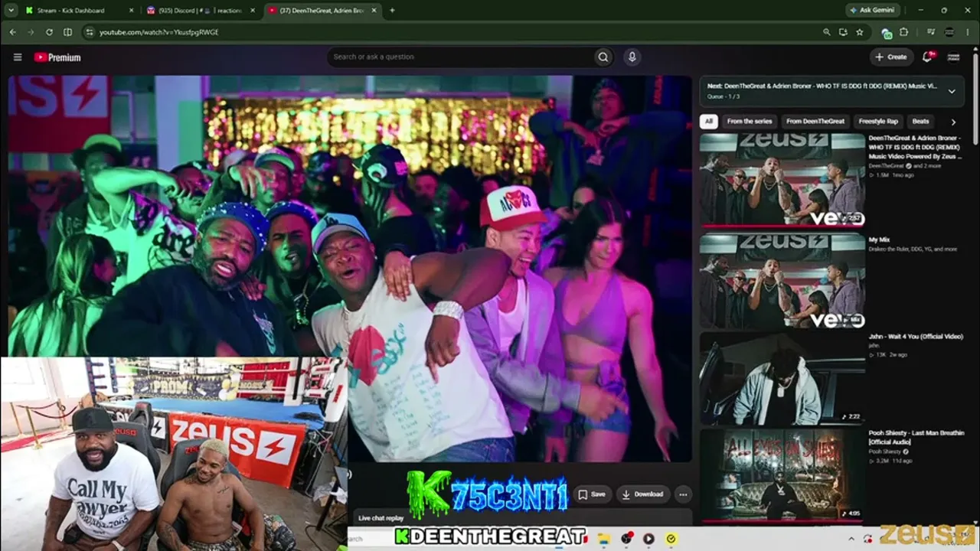Viewport: 980px width, 551px height.
Task: Filter by From the series chip
Action: click(x=750, y=121)
